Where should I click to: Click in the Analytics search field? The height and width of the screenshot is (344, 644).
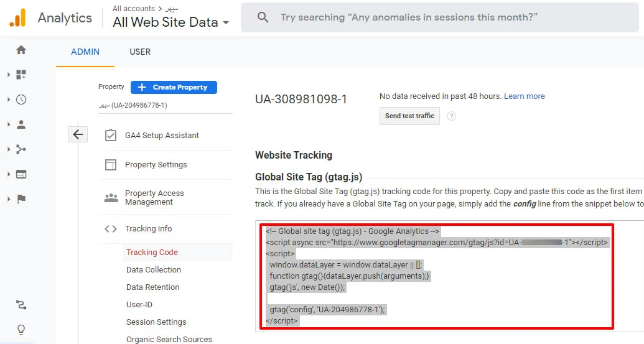pyautogui.click(x=439, y=17)
